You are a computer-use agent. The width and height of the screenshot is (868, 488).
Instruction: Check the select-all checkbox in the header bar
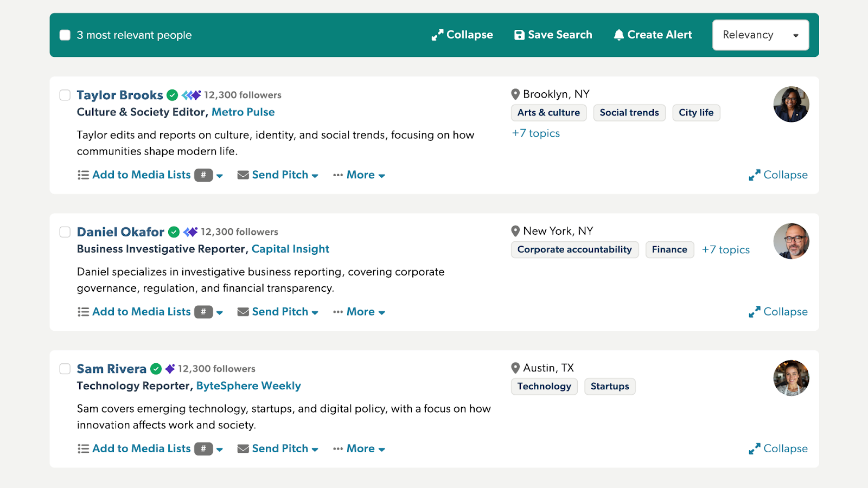pos(65,35)
